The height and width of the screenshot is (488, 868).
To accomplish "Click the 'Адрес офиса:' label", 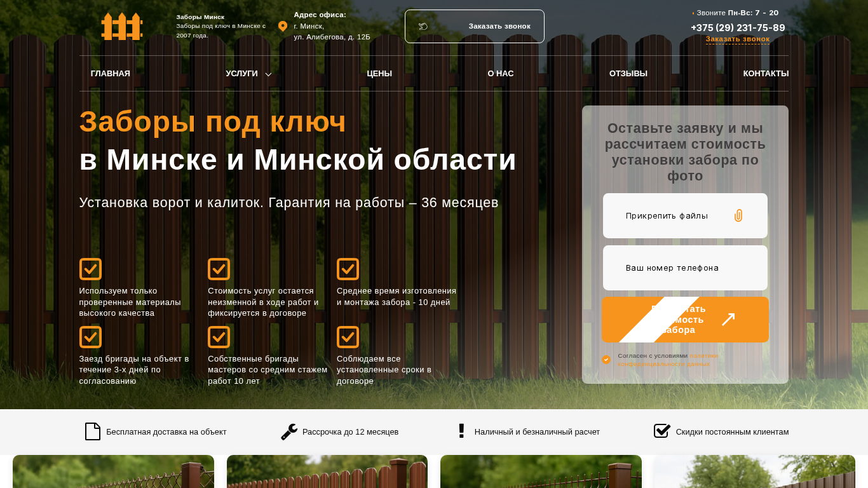I will point(320,15).
